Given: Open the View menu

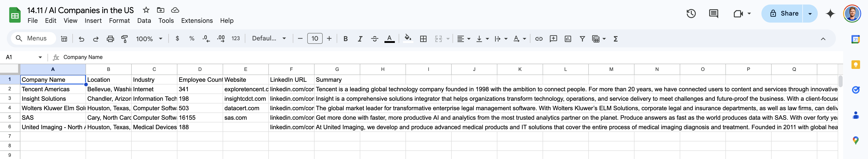Looking at the screenshot, I should [x=70, y=21].
